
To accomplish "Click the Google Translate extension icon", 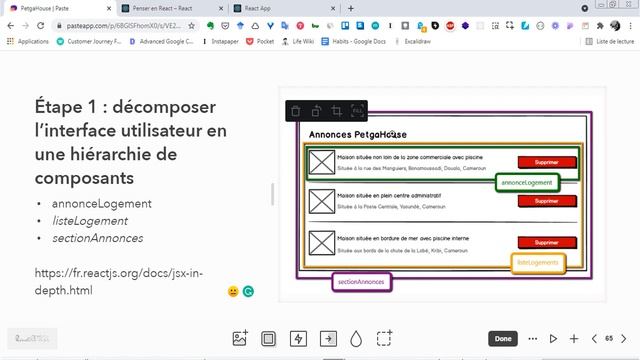I will [285, 26].
